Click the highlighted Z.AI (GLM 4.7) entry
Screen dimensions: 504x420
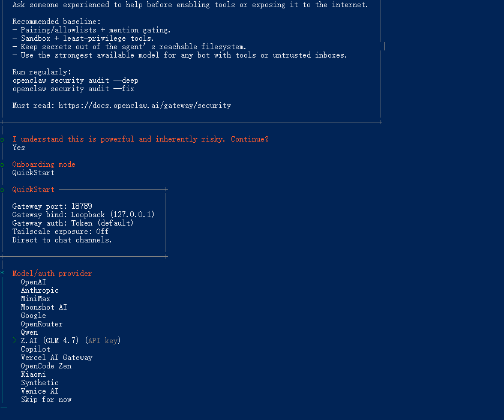point(71,341)
